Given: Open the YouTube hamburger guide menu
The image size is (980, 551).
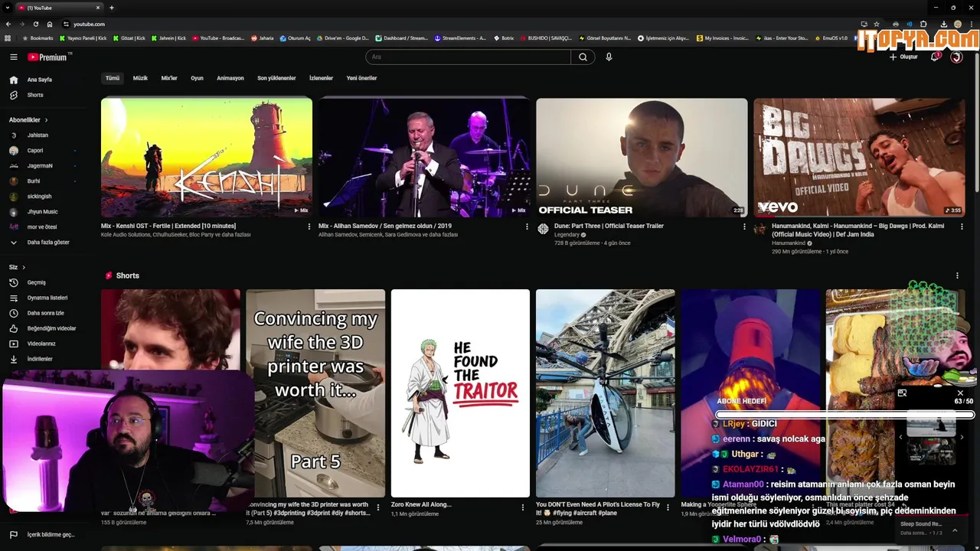Looking at the screenshot, I should [13, 57].
